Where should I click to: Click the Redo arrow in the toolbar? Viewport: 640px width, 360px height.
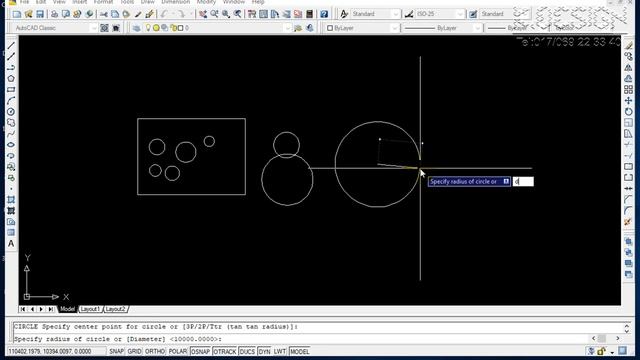click(x=181, y=14)
